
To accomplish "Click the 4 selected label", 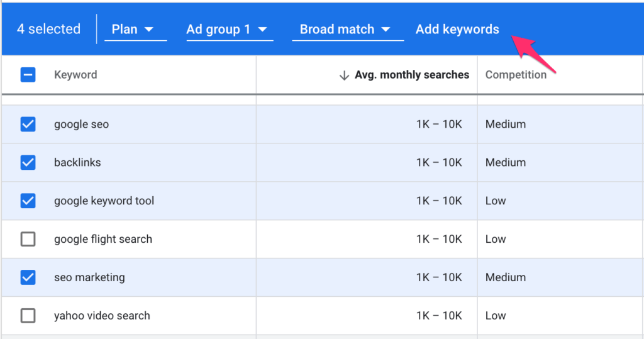I will tap(48, 30).
